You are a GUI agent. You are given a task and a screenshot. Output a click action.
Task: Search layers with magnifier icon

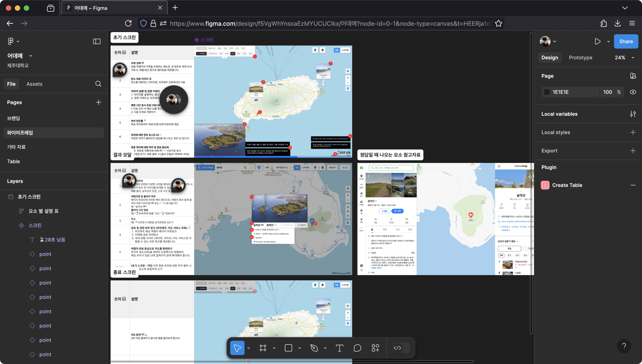coord(98,84)
